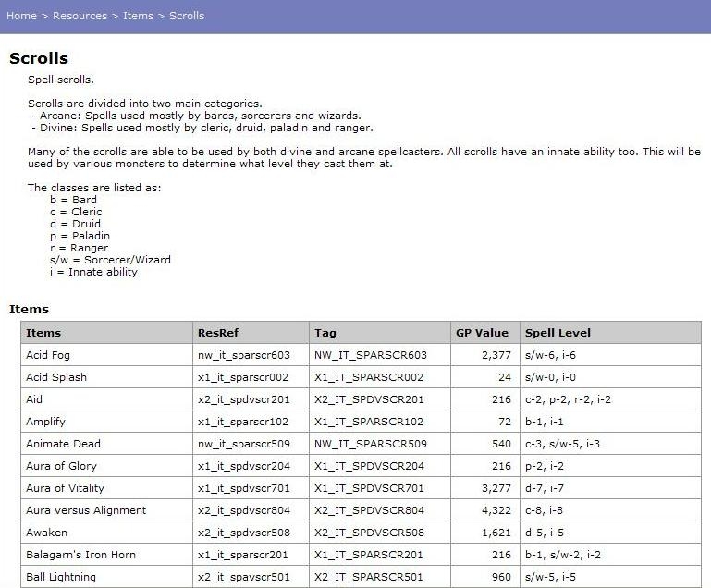Screen dimensions: 711x588
Task: Click the Aura of Glory entry
Action: [61, 466]
